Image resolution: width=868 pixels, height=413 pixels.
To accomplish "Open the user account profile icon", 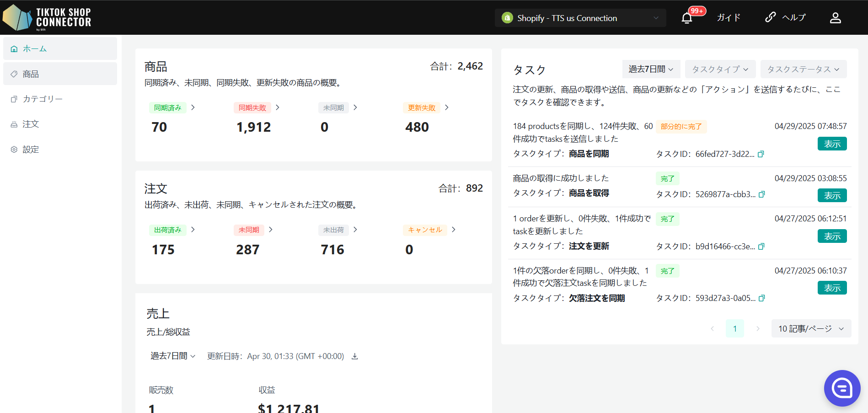I will coord(836,18).
